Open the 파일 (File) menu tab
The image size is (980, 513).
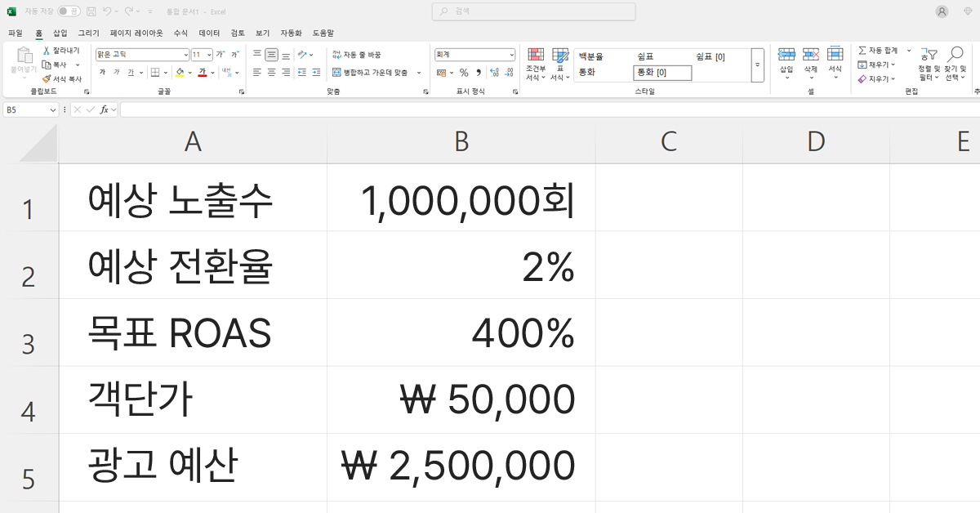click(x=16, y=33)
